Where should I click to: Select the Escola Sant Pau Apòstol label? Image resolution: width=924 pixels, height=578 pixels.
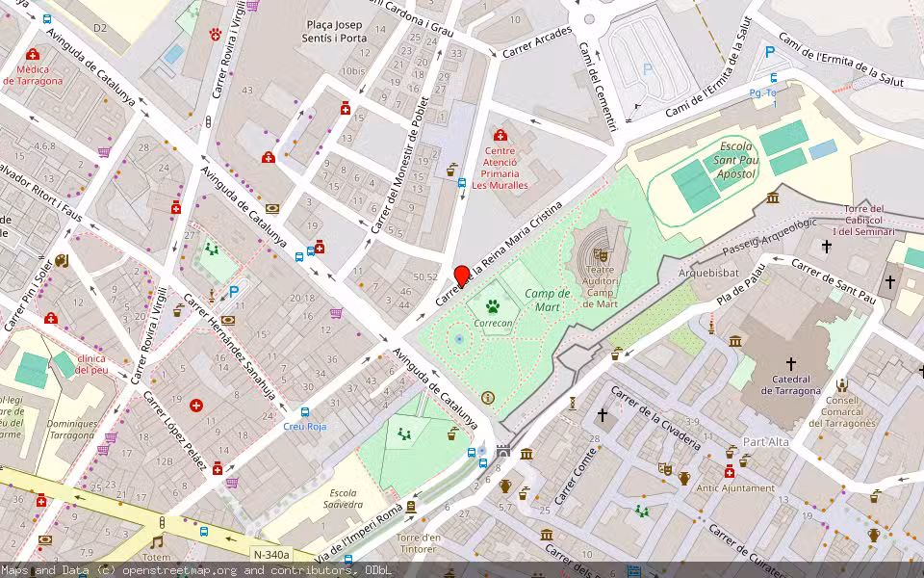pyautogui.click(x=736, y=160)
